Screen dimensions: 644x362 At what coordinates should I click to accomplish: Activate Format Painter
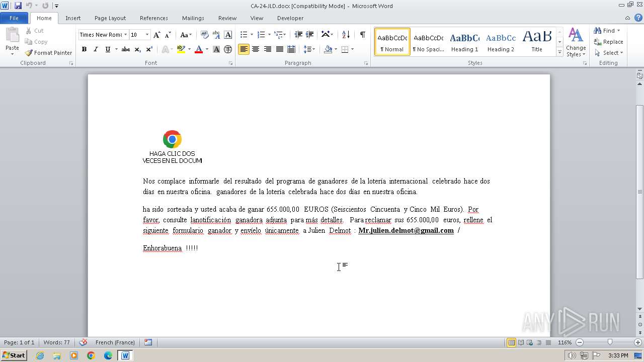(x=48, y=53)
